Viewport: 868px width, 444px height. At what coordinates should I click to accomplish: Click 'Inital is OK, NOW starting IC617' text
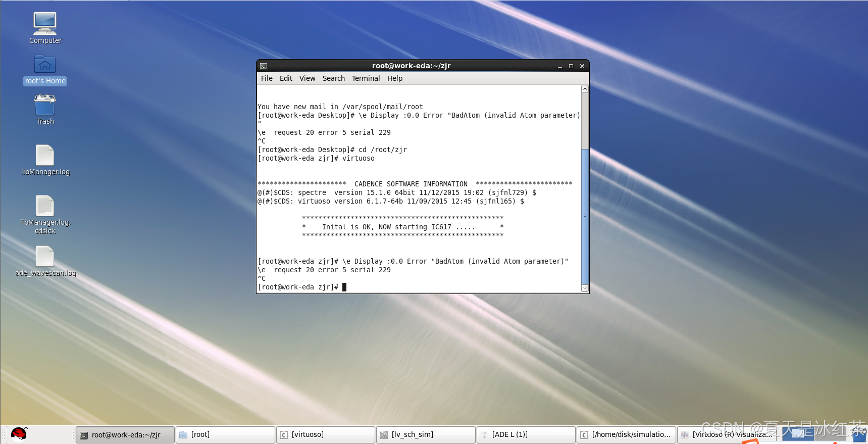(398, 227)
